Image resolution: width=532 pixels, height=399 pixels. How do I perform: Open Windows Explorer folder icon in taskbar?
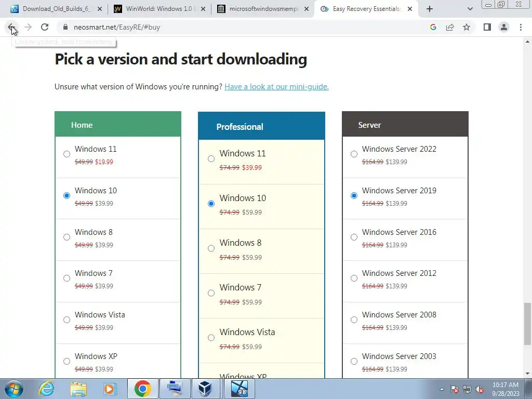tap(78, 389)
